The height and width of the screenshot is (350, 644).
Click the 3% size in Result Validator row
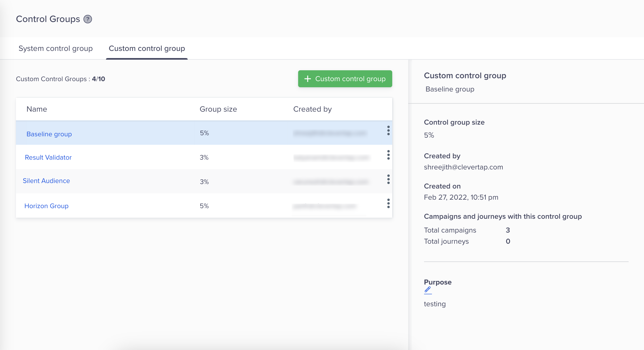pyautogui.click(x=204, y=157)
